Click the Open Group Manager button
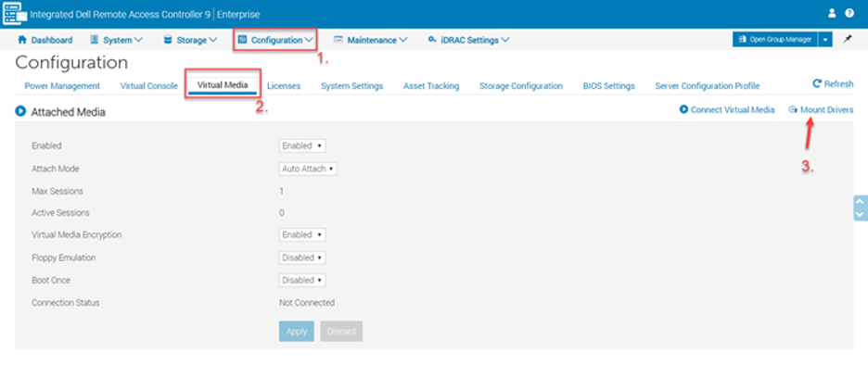 775,39
